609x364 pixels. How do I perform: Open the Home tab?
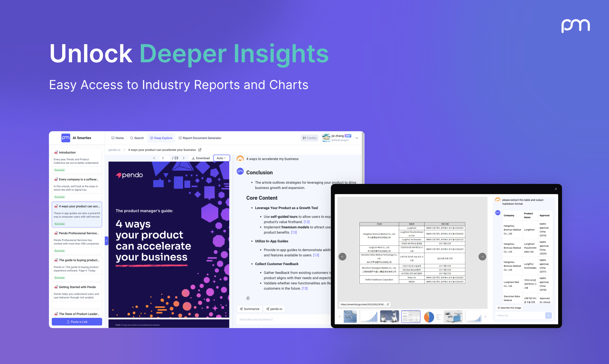[117, 138]
